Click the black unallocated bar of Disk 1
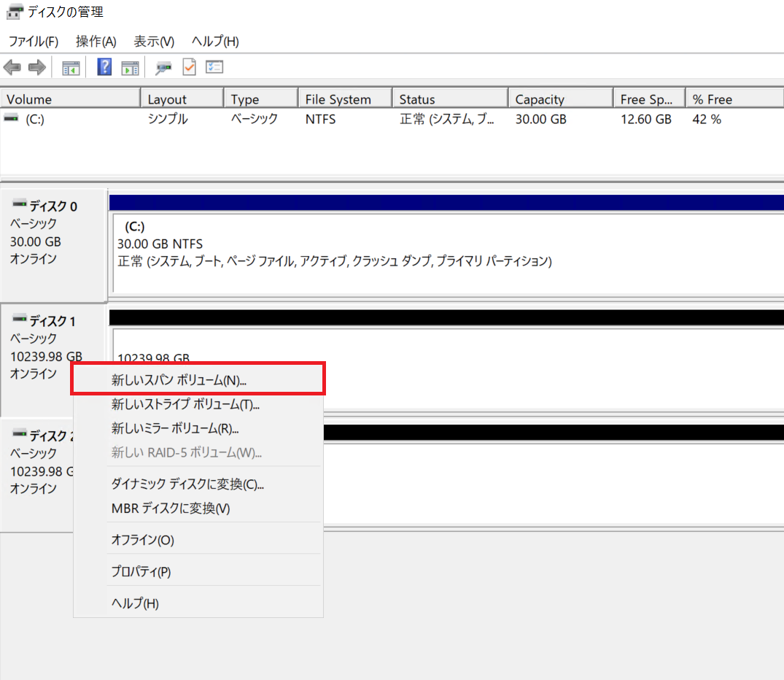The width and height of the screenshot is (784, 680). (x=446, y=317)
